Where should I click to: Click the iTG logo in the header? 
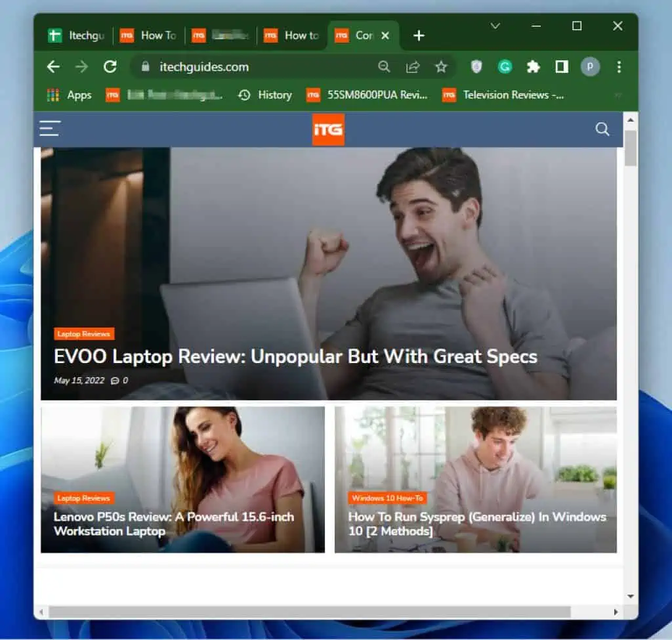pos(328,129)
